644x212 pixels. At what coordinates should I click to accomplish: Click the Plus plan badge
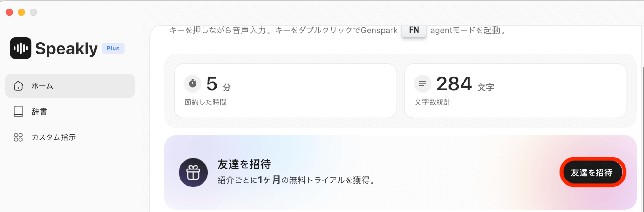(113, 48)
